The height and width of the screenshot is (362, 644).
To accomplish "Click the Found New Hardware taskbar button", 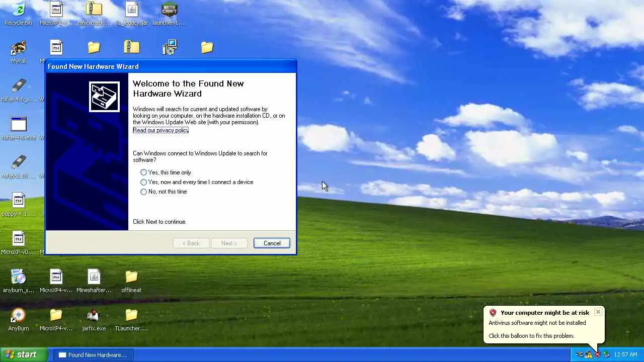I will [93, 355].
